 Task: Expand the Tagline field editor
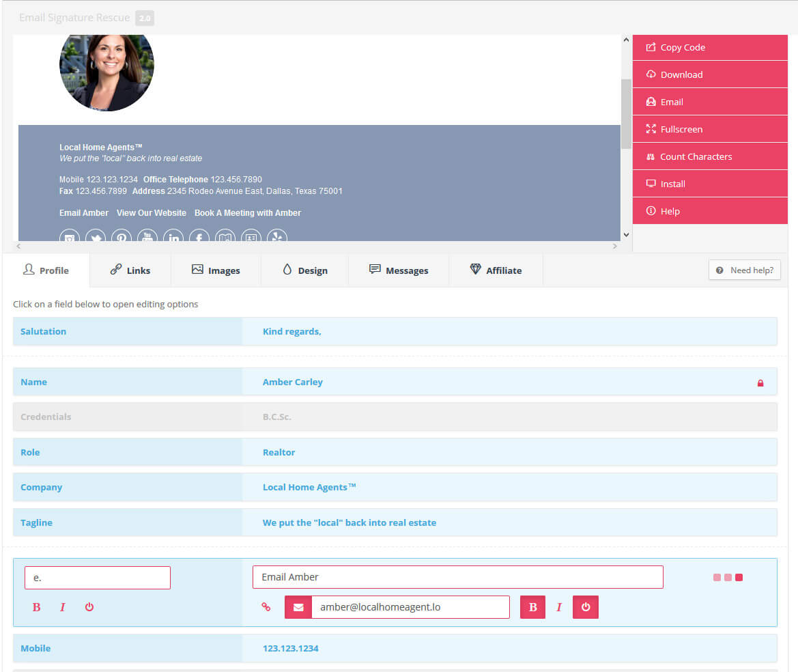tap(127, 522)
